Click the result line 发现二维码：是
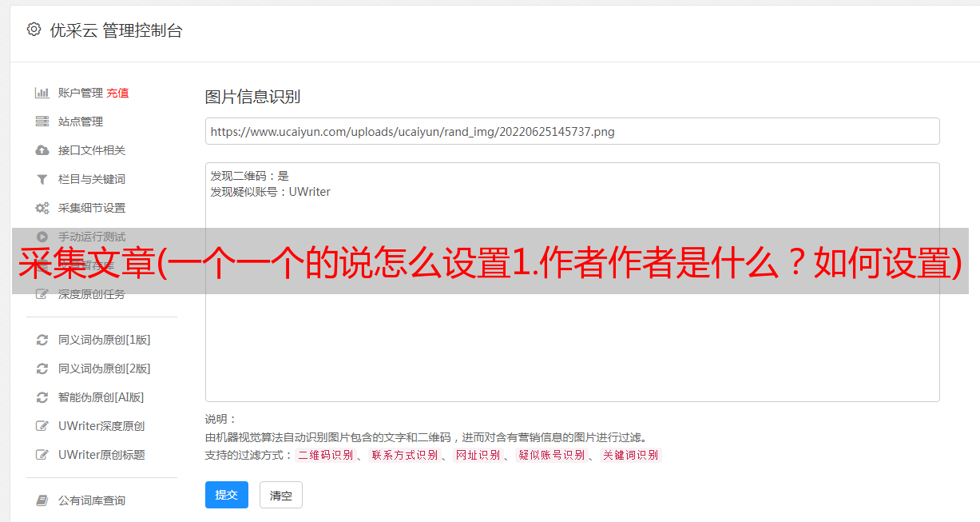The height and width of the screenshot is (522, 980). point(250,176)
